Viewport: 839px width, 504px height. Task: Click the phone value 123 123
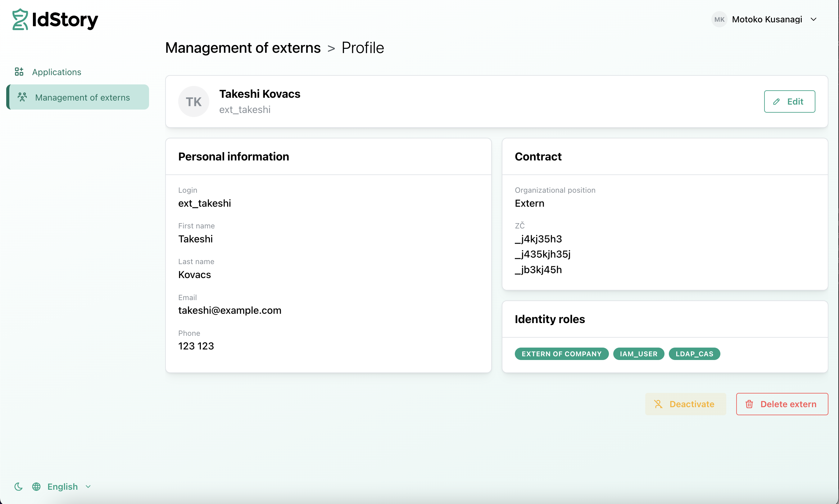coord(196,346)
